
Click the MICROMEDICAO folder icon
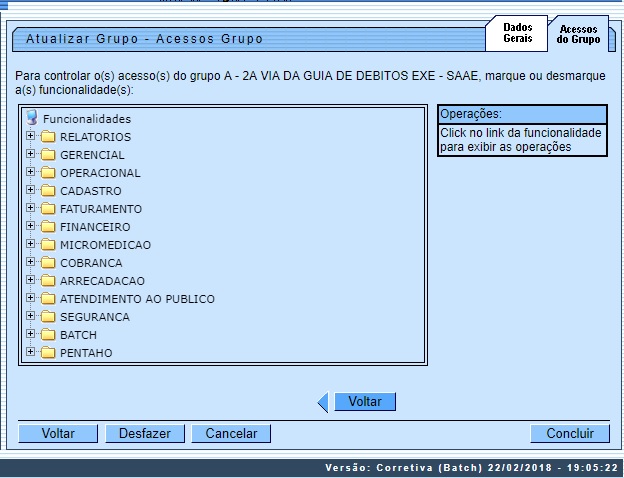pyautogui.click(x=48, y=245)
